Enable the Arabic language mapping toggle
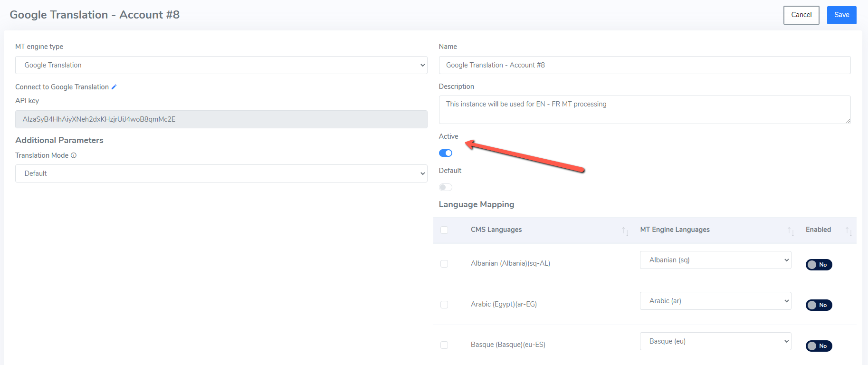Viewport: 868px width, 365px height. coord(819,305)
